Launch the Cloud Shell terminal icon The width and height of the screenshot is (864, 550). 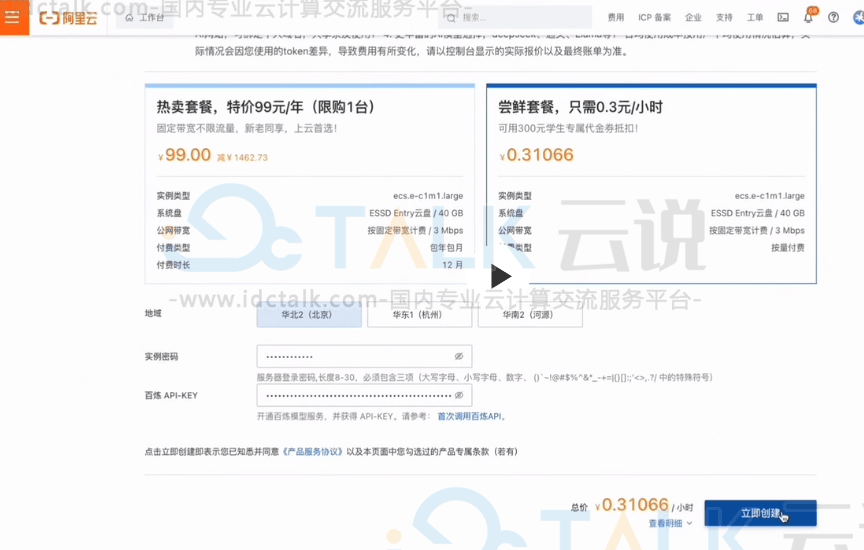tap(783, 18)
